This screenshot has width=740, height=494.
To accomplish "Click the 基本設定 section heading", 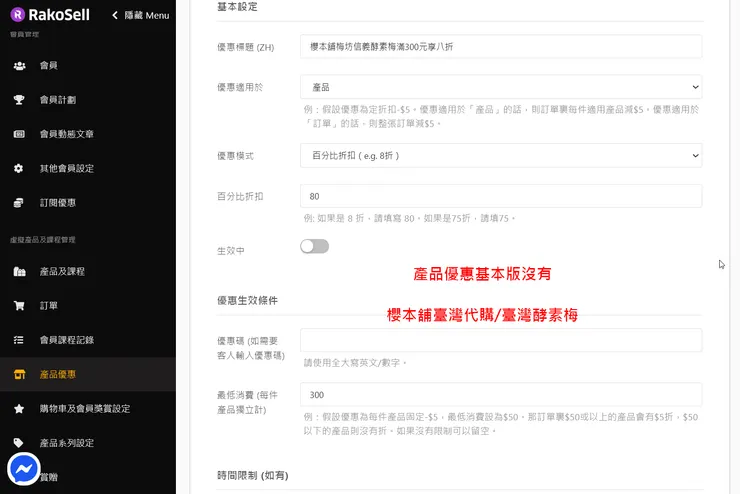I will [237, 7].
